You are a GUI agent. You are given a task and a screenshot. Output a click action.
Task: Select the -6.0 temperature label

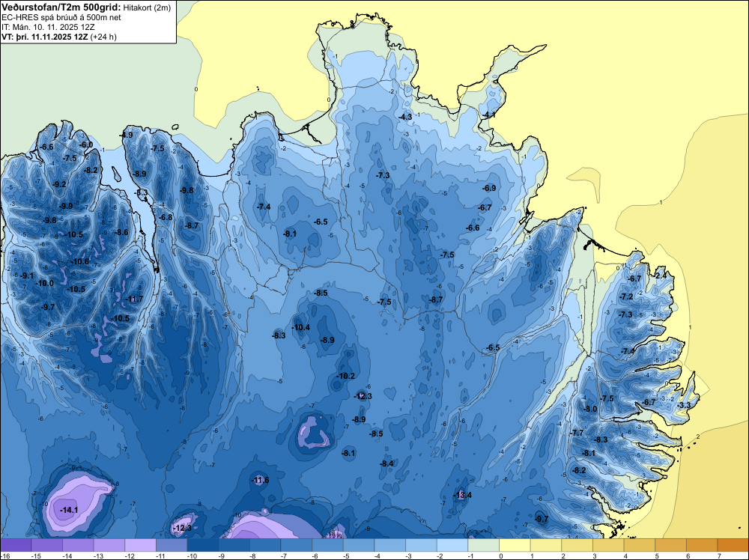pos(86,144)
